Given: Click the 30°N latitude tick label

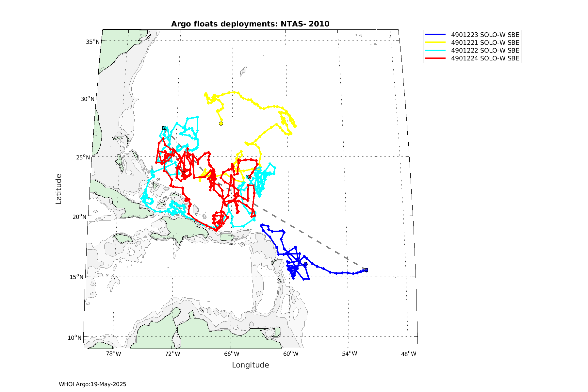Looking at the screenshot, I should point(88,99).
